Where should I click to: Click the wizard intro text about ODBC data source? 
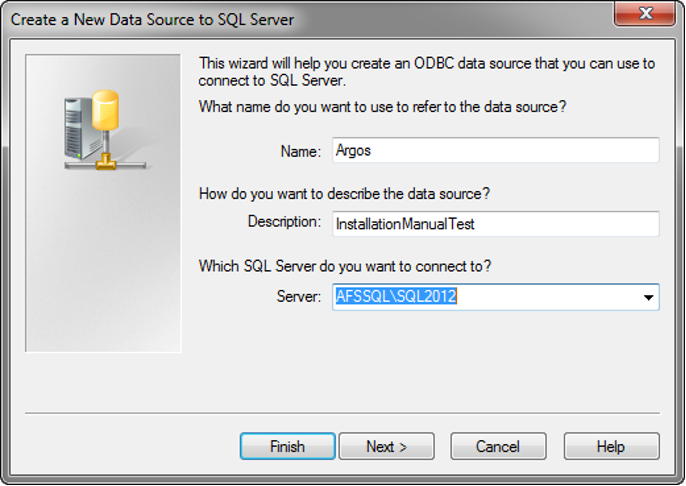point(427,72)
